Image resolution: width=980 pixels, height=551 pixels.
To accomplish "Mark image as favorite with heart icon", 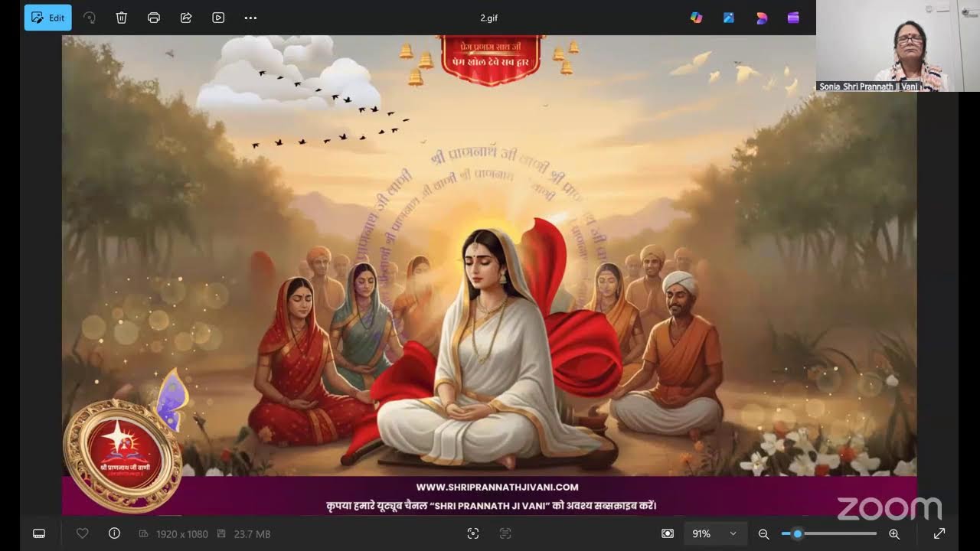I will click(x=83, y=533).
